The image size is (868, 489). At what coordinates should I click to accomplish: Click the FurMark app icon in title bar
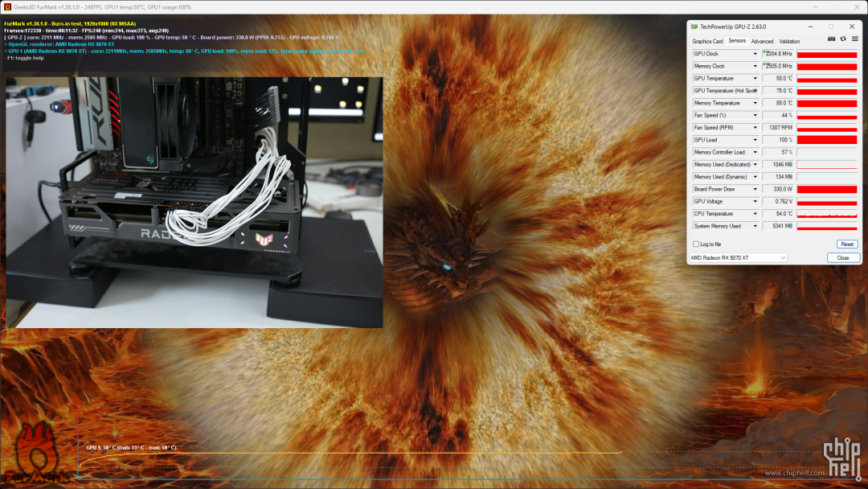point(7,7)
